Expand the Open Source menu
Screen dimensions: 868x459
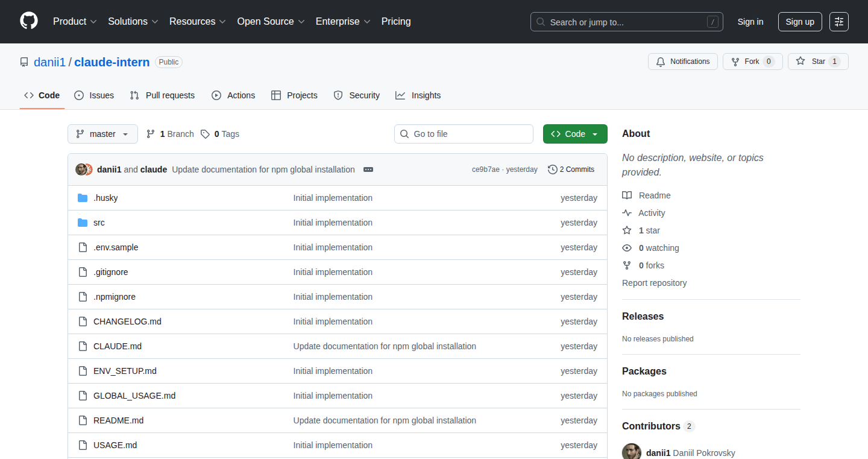(271, 21)
